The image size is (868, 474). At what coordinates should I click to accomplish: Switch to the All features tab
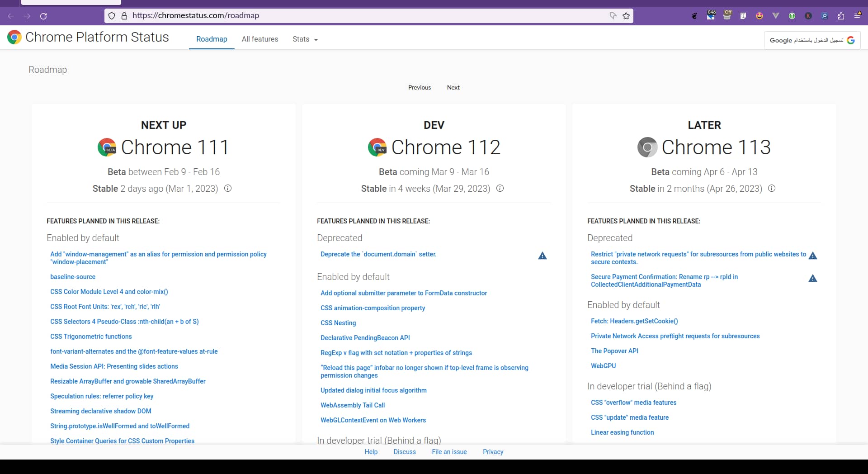click(260, 39)
